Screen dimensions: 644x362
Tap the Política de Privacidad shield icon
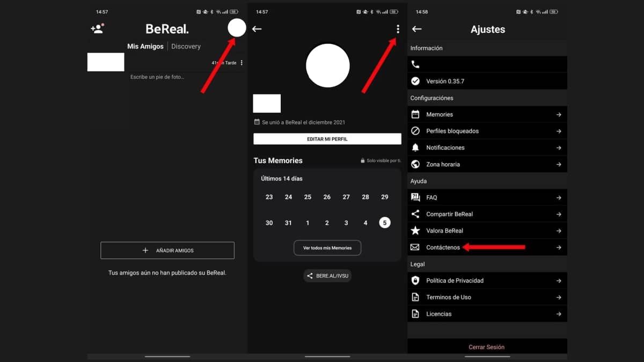coord(415,280)
